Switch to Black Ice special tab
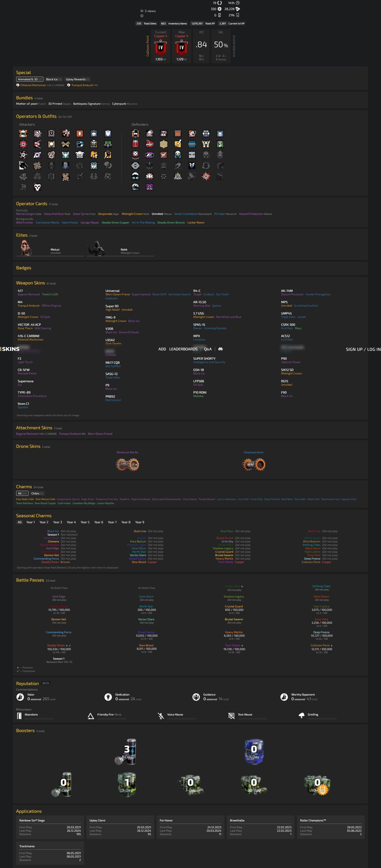 coord(54,79)
